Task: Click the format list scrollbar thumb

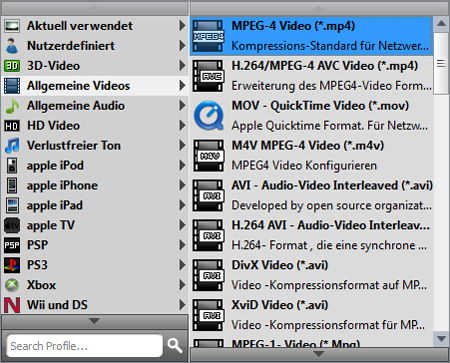Action: pyautogui.click(x=441, y=63)
